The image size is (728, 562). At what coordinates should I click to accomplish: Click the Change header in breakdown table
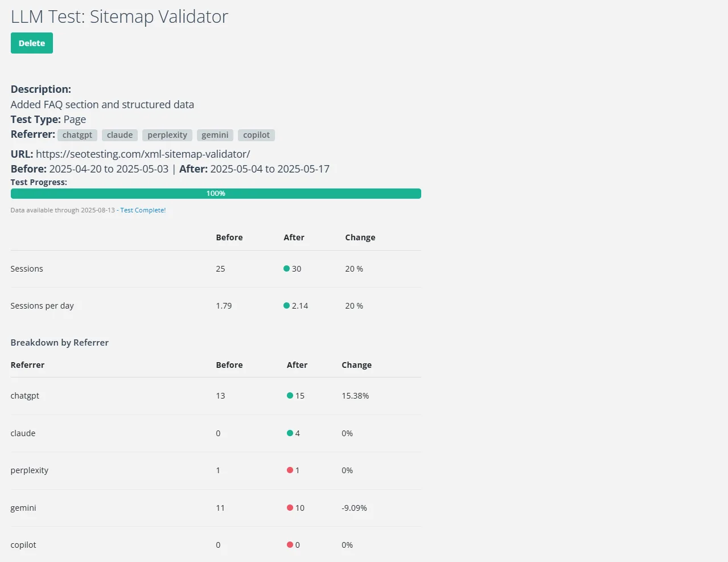(356, 365)
